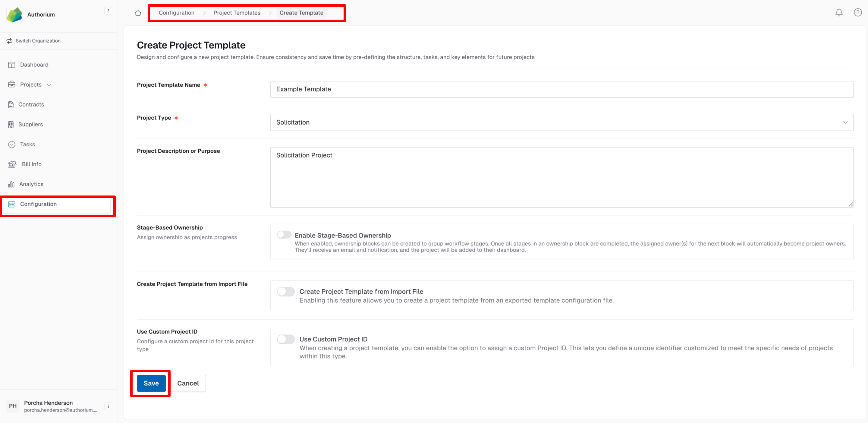Click the Dashboard sidebar icon
The image size is (868, 423).
12,65
